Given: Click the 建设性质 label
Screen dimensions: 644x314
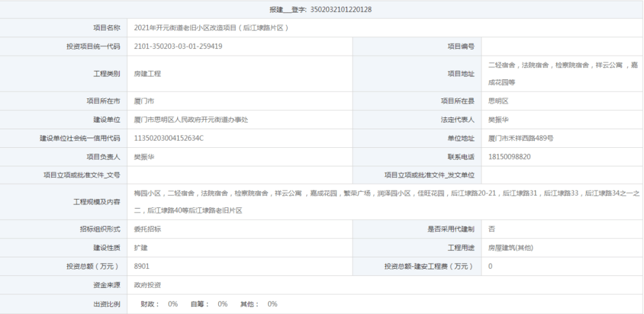Looking at the screenshot, I should 106,248.
